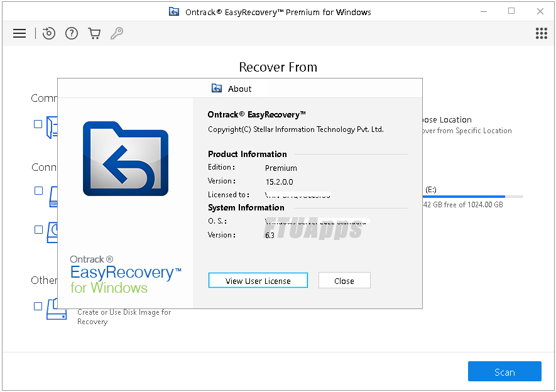Click the Product Information heading

[247, 154]
